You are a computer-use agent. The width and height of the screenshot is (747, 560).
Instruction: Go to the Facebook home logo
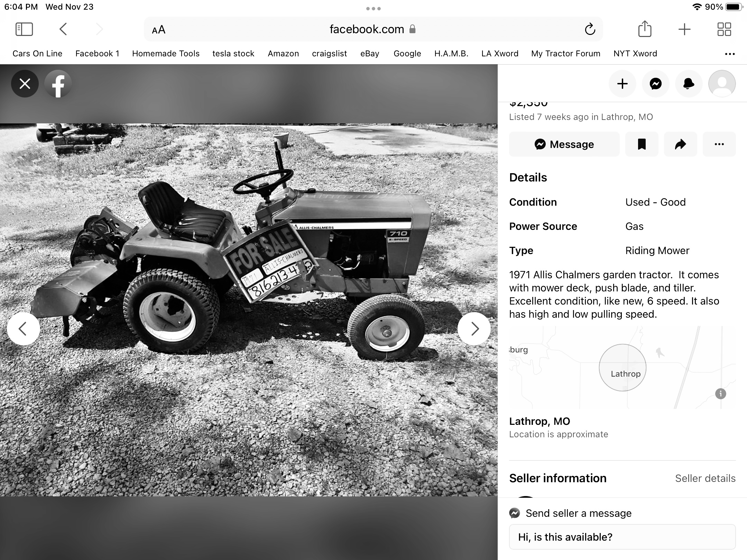tap(58, 84)
